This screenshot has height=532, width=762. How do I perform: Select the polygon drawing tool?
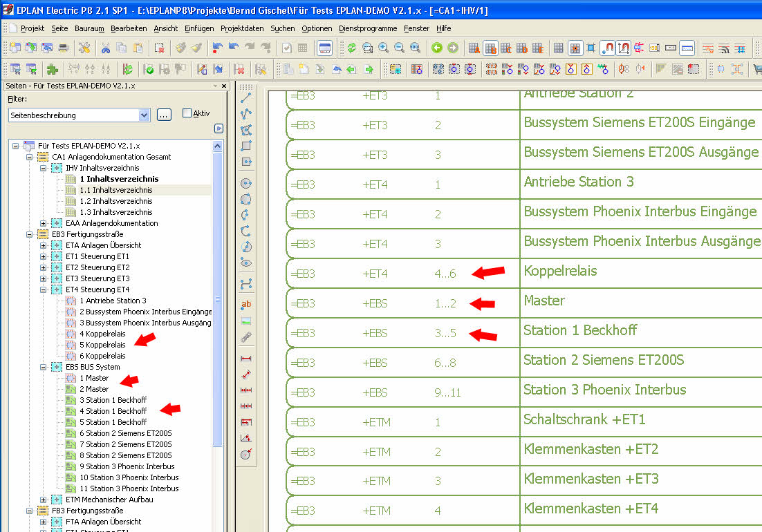(246, 130)
